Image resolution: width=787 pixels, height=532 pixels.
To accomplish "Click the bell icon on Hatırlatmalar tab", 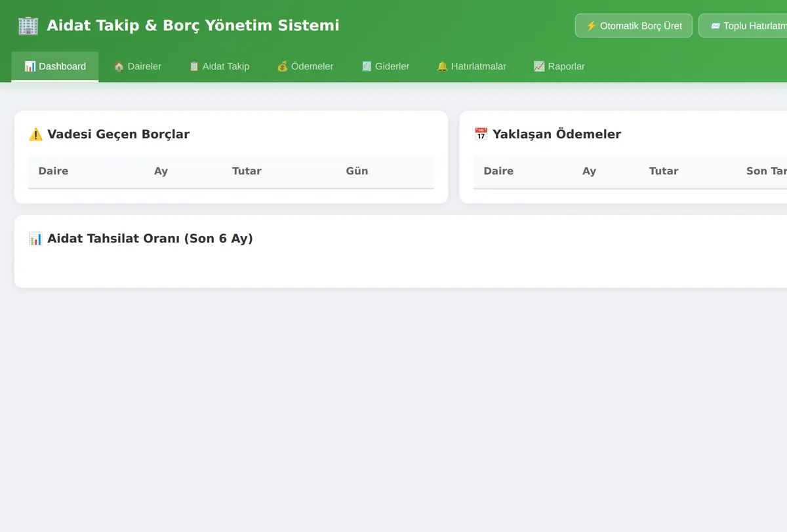I will [x=442, y=67].
